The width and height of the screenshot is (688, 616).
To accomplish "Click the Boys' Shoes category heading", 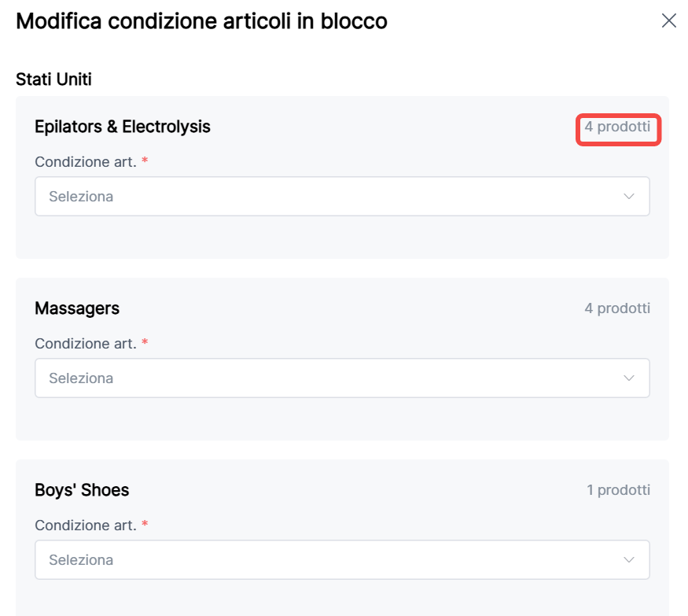I will (x=82, y=490).
